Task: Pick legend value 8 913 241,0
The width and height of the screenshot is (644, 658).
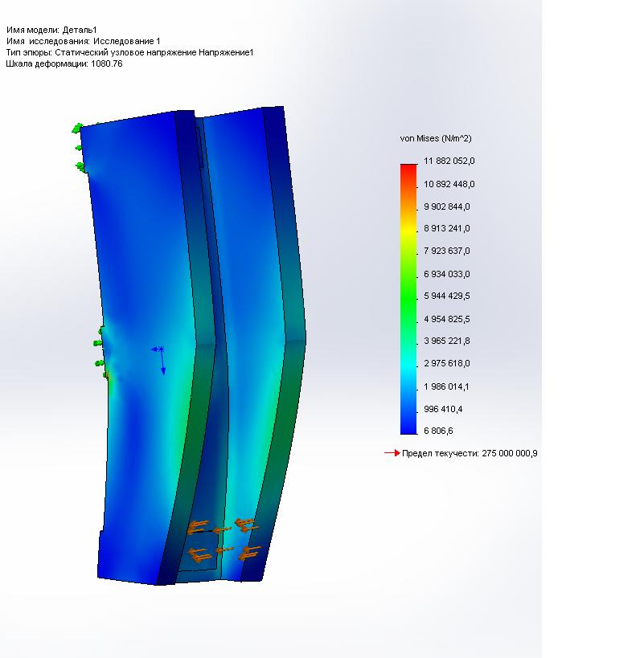Action: 447,229
